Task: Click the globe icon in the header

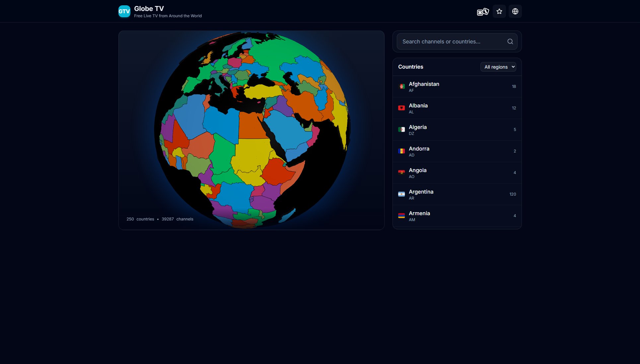Action: (x=515, y=12)
